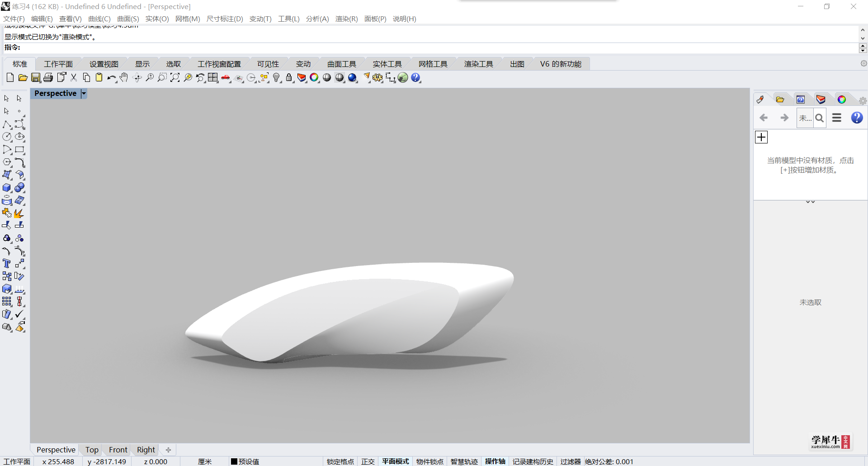Switch to the 曲面工具 toolbar tab
The image size is (868, 466).
(x=342, y=64)
